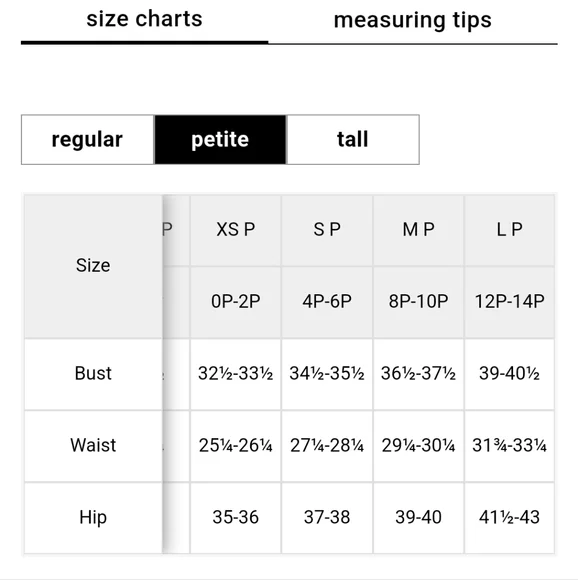Select the size charts tab
Image resolution: width=578 pixels, height=580 pixels.
[x=144, y=20]
